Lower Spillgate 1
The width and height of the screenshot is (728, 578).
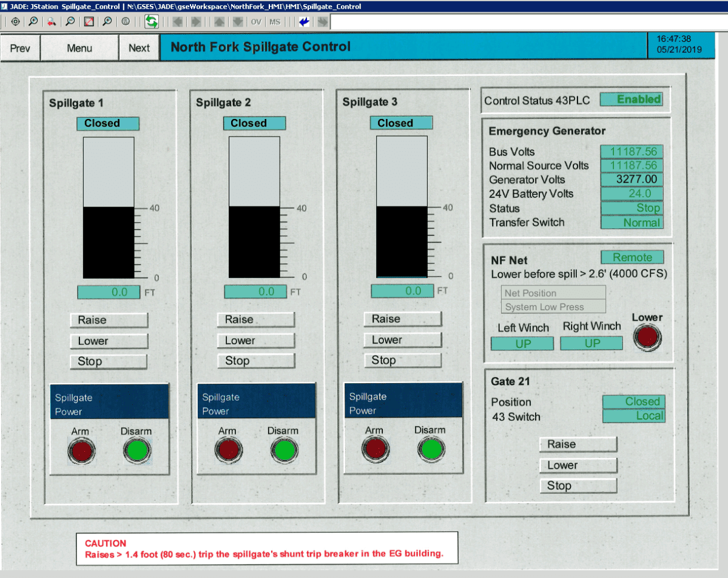109,341
